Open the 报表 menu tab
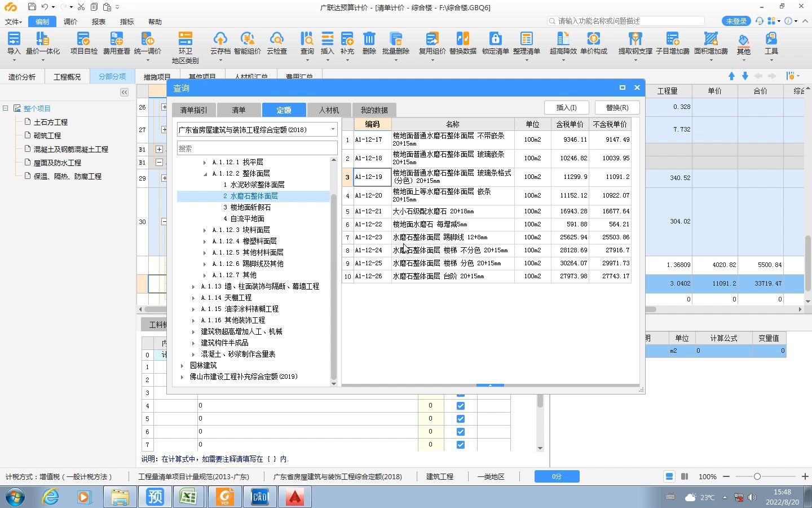Screen dimensions: 812x508 point(99,21)
